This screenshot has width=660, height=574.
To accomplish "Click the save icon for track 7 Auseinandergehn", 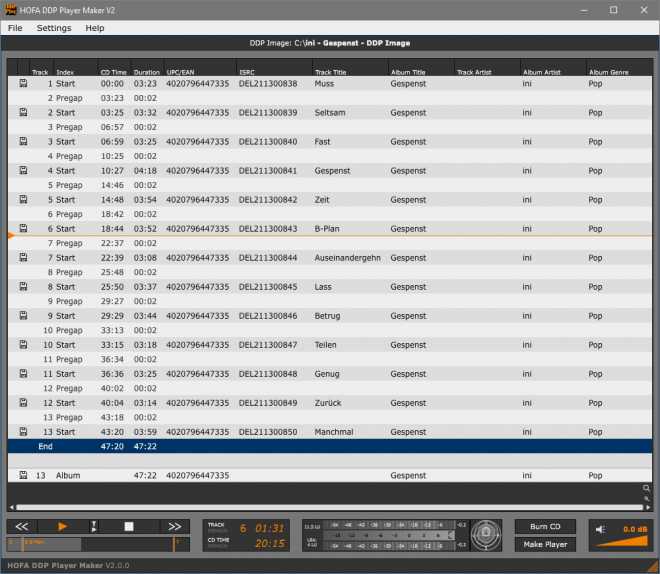I will 23,258.
